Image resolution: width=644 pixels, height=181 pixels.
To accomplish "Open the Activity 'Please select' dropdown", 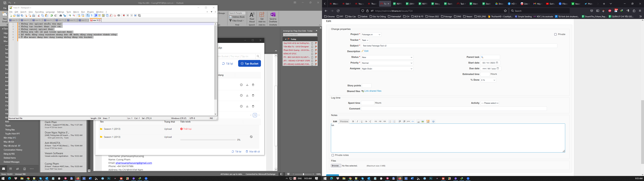I will pos(490,103).
